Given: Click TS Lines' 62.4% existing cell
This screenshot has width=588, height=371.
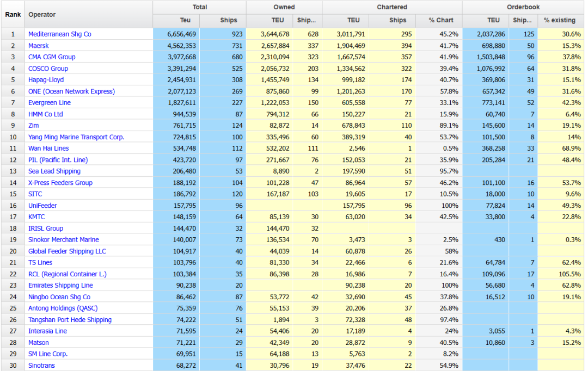Looking at the screenshot, I should point(561,263).
